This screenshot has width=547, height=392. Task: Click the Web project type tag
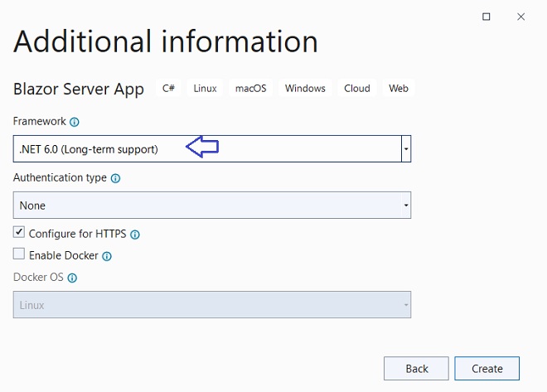[399, 88]
